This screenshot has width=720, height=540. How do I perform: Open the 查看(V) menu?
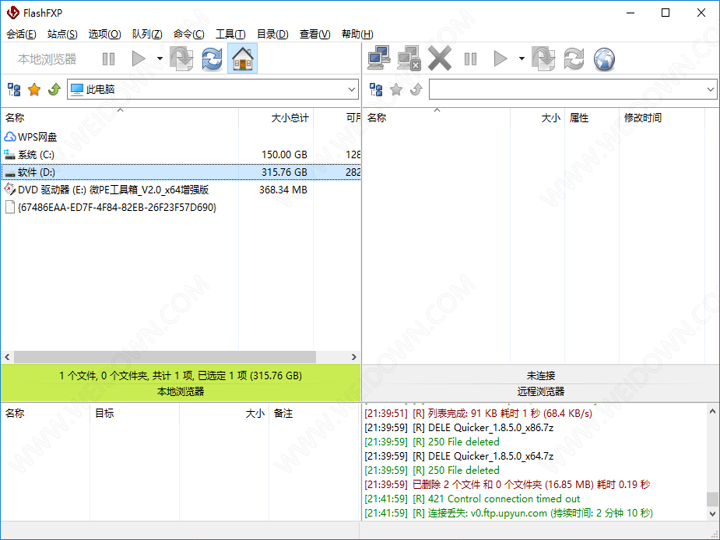coord(315,34)
